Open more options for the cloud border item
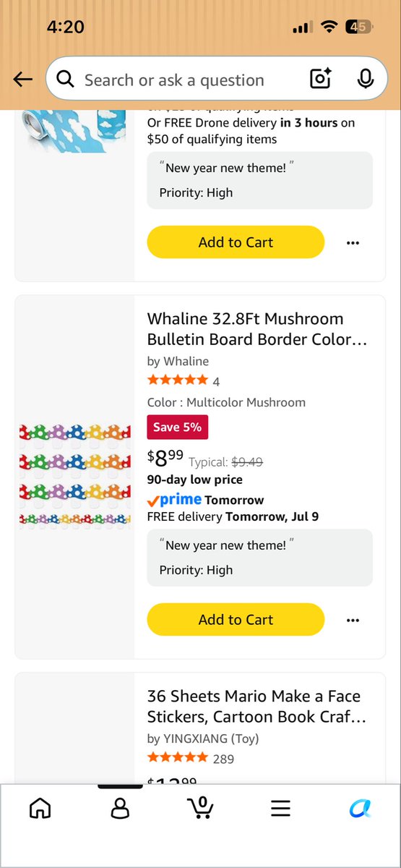The width and height of the screenshot is (401, 868). click(x=353, y=243)
